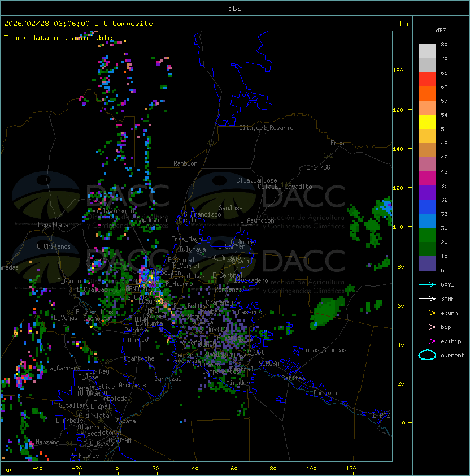Click the Villavicencio map label
This screenshot has height=476, width=470.
(x=114, y=211)
